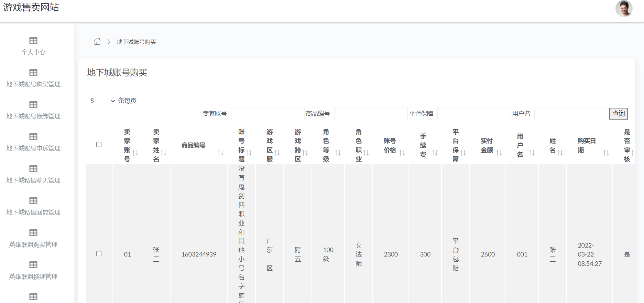
Task: Click the 地下城账号购买管理 table icon
Action: (33, 73)
